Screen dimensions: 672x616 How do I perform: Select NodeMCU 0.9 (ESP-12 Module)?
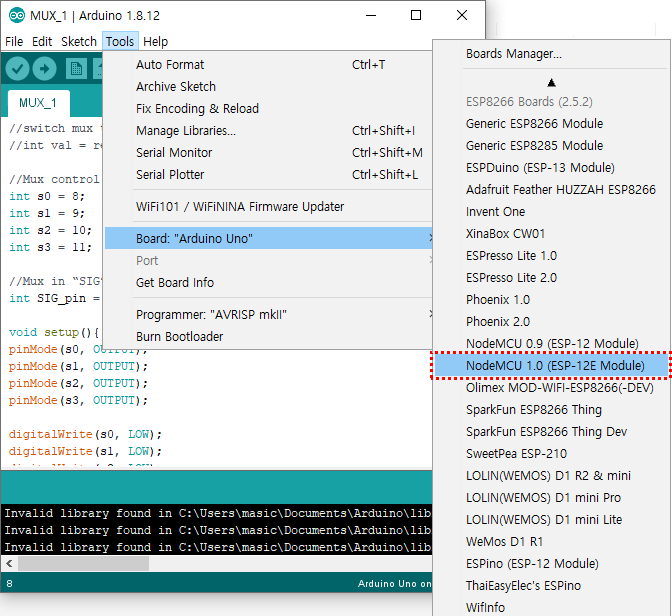[x=552, y=344]
